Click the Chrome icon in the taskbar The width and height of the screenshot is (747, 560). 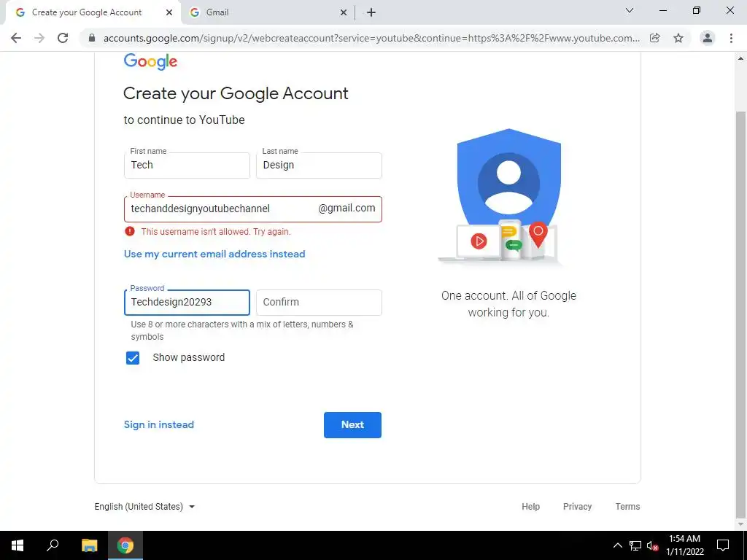pyautogui.click(x=125, y=545)
